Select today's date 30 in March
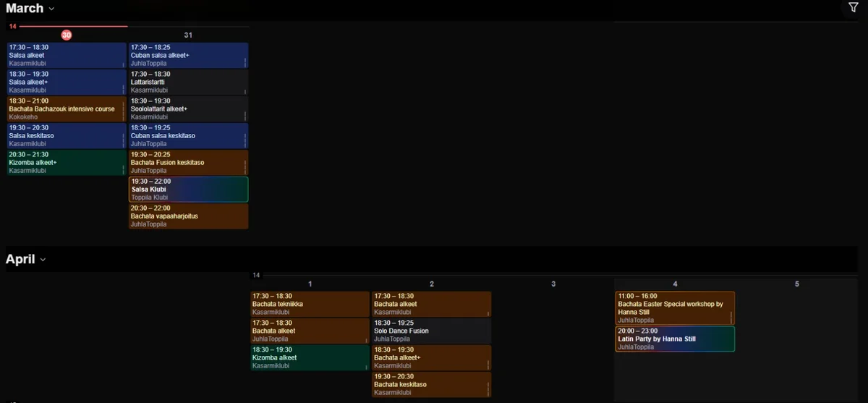The width and height of the screenshot is (868, 403). click(67, 35)
